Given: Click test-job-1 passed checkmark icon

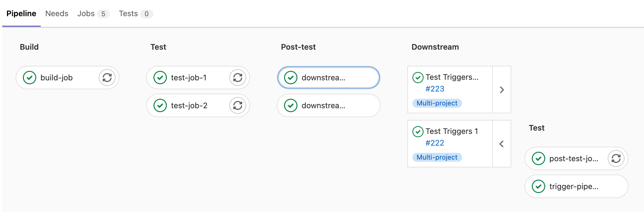Looking at the screenshot, I should point(160,78).
